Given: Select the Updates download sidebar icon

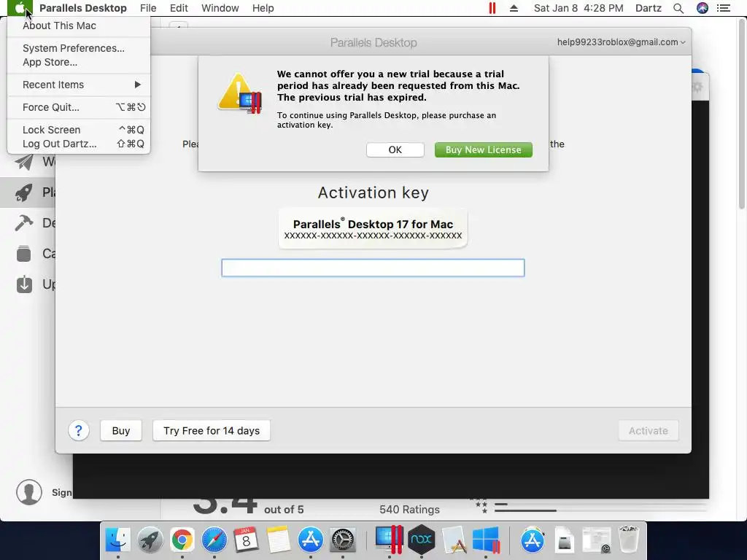Looking at the screenshot, I should coord(24,284).
